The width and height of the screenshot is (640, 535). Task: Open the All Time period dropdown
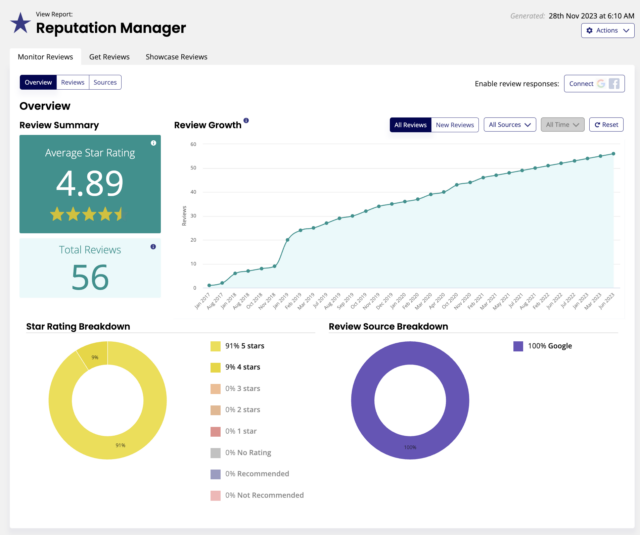pos(562,125)
